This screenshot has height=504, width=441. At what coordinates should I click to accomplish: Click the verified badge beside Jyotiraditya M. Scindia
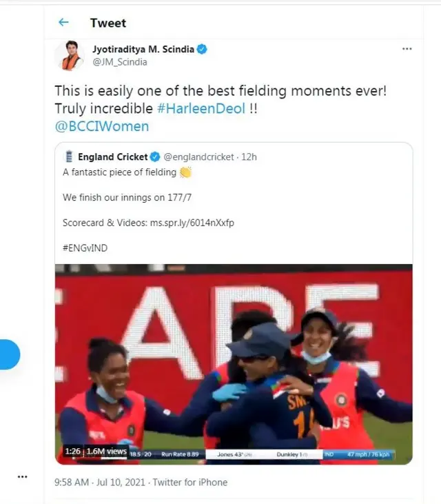[x=203, y=50]
